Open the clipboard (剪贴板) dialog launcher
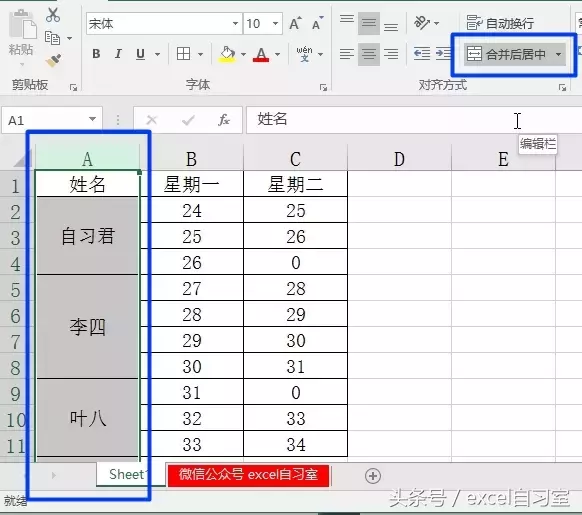The width and height of the screenshot is (582, 515). [x=73, y=88]
